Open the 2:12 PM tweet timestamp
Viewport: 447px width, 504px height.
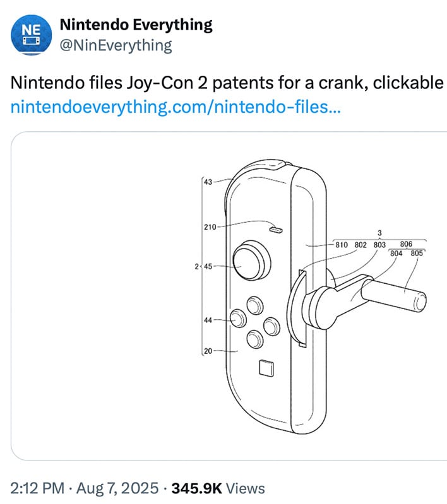(x=37, y=488)
